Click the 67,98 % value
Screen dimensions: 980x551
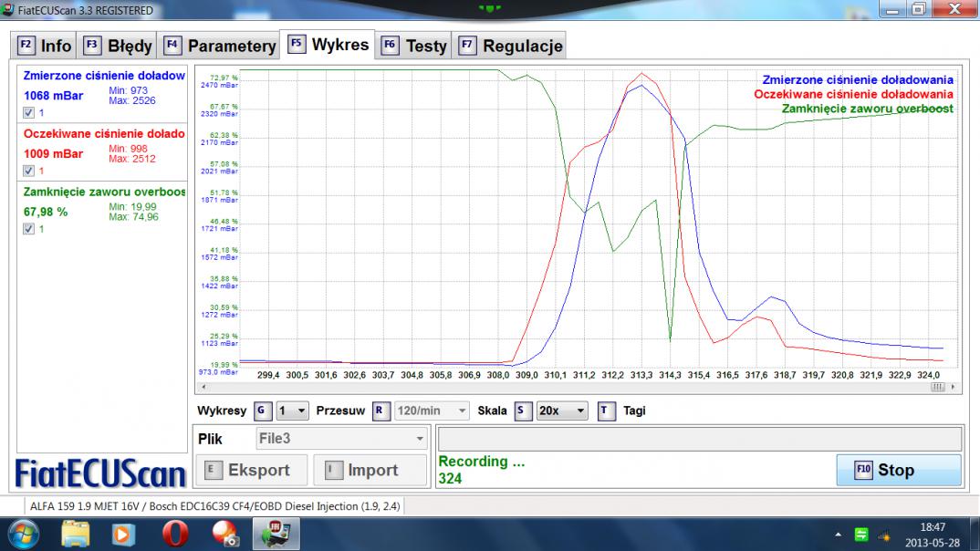point(46,212)
